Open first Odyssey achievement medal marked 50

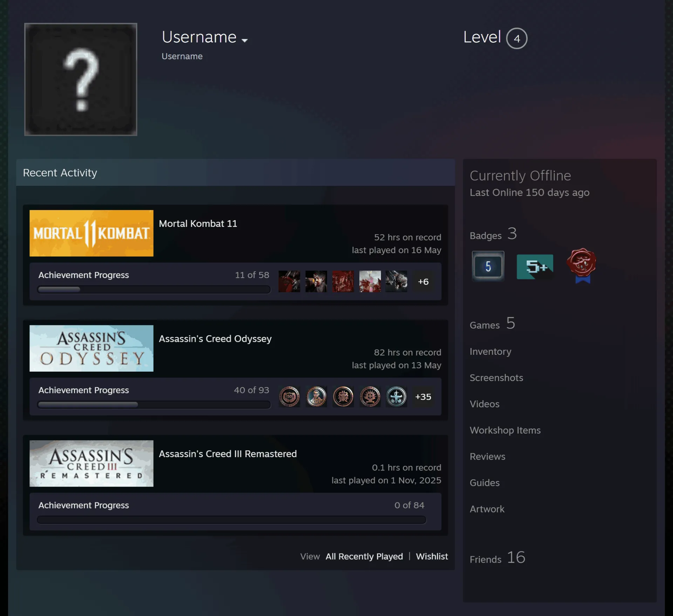click(289, 397)
